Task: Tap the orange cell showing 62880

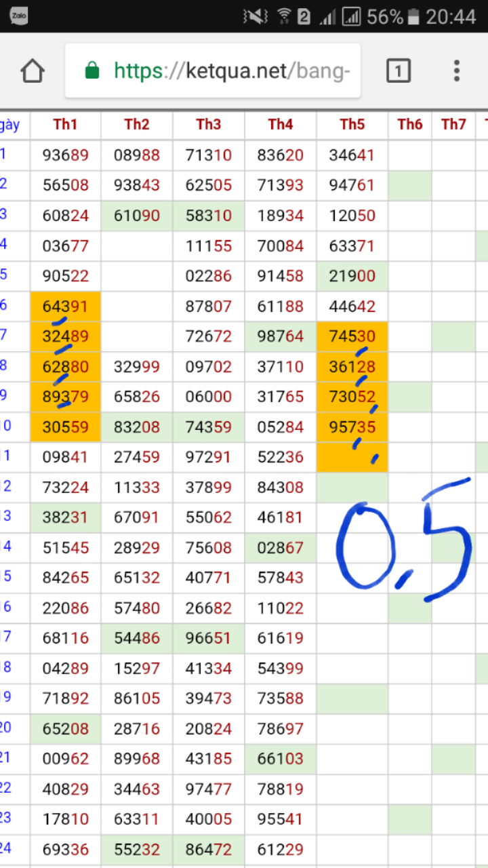Action: pos(66,367)
